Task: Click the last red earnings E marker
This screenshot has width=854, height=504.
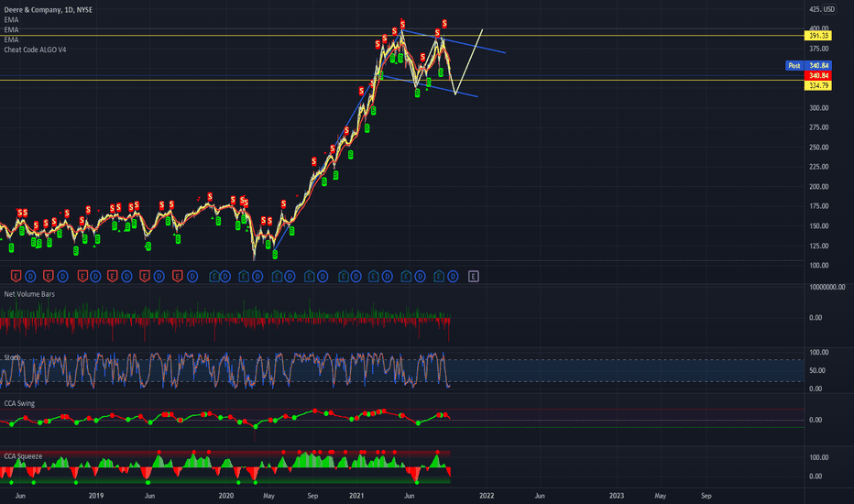Action: coord(177,277)
